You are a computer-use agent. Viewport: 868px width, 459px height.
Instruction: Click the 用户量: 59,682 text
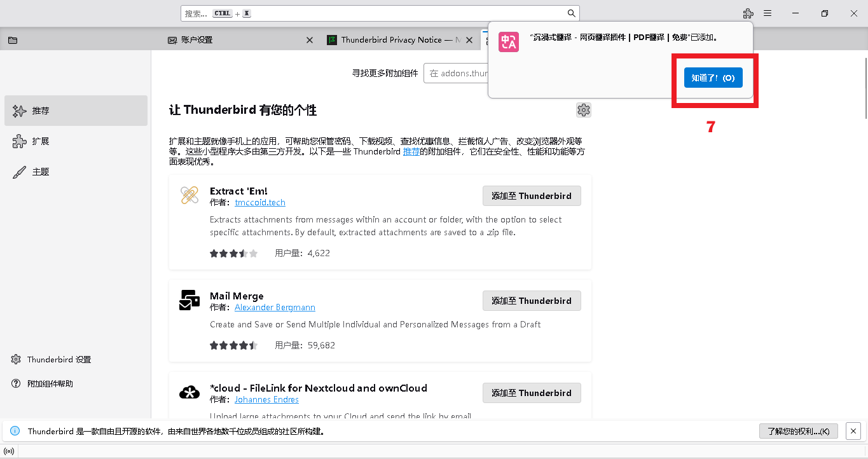click(x=305, y=345)
